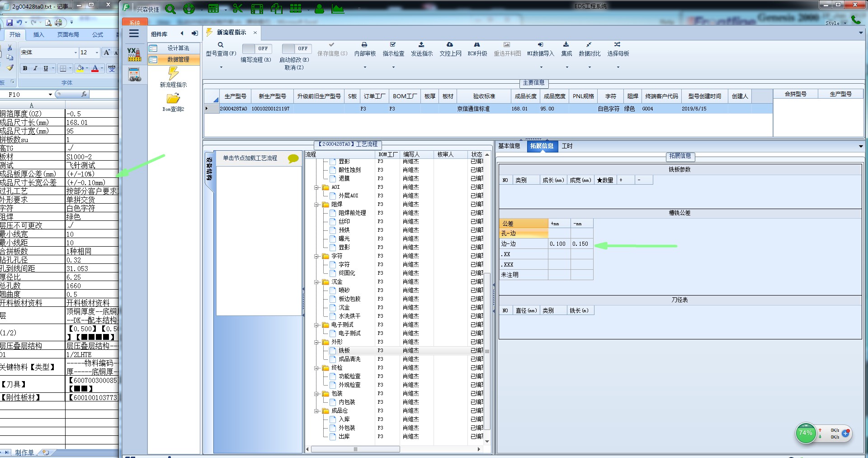
Task: Collapse the 外形 tree folder
Action: click(316, 342)
